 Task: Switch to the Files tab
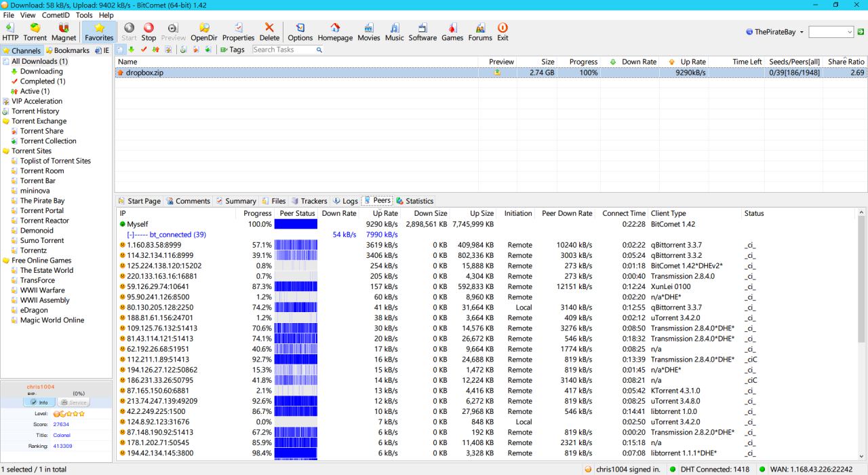pos(274,201)
